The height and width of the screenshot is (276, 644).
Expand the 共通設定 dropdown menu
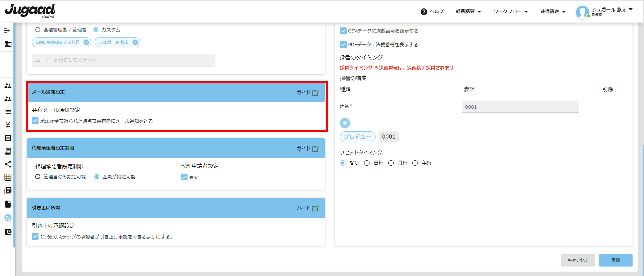pyautogui.click(x=553, y=12)
